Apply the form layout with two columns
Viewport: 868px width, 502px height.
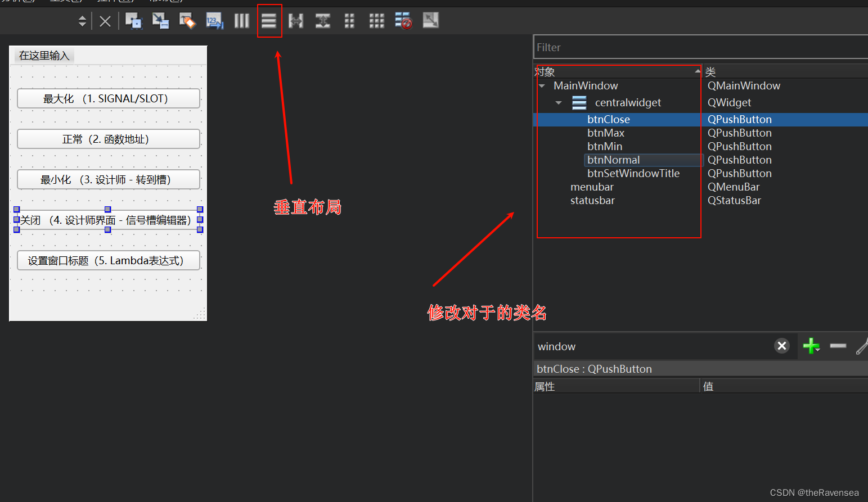click(349, 21)
